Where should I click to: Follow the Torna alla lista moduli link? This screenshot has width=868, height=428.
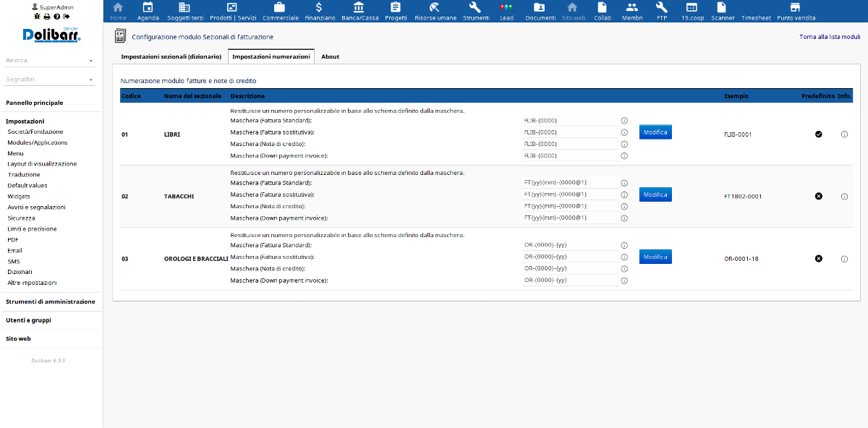tap(830, 36)
